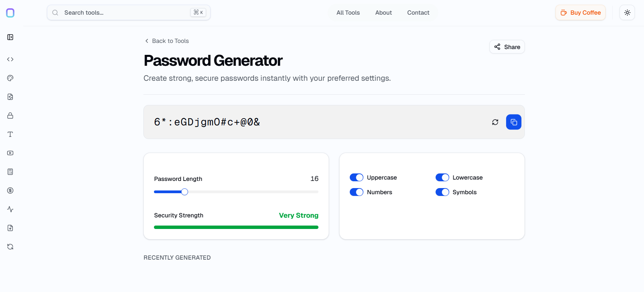Click the Buy Coffee button
The width and height of the screenshot is (644, 292).
(x=581, y=13)
